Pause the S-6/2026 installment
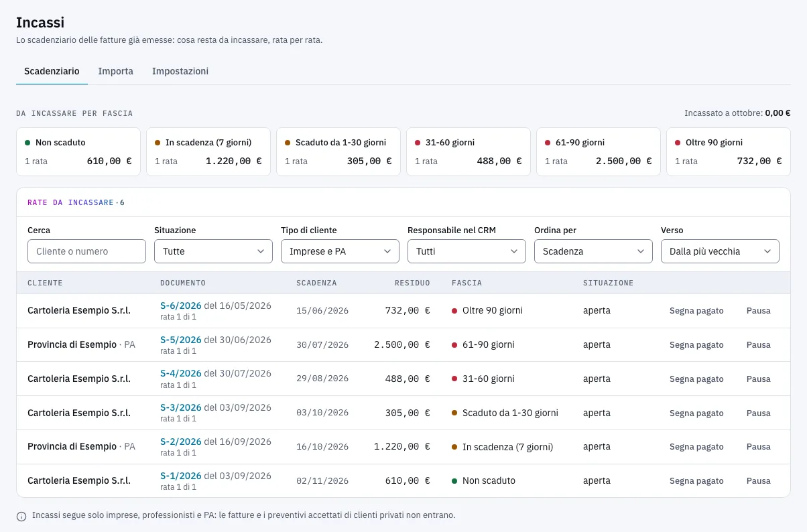Screen dimensions: 807x532 click(759, 311)
